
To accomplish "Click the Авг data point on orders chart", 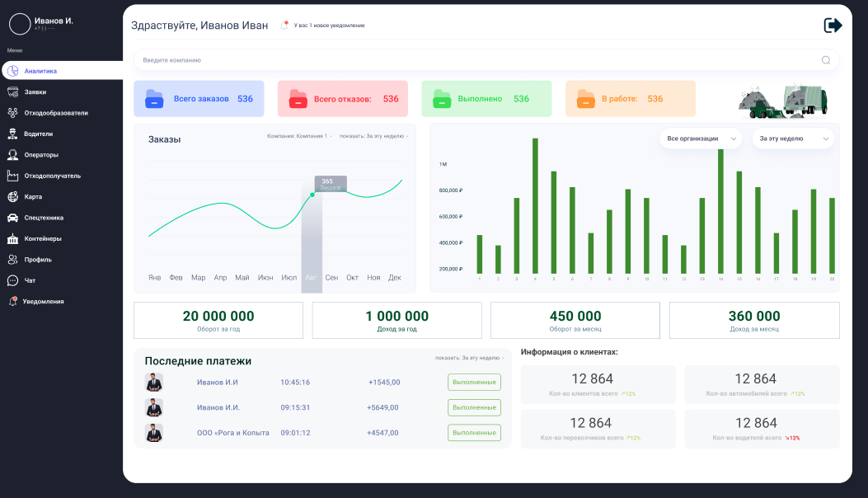I will [x=312, y=195].
